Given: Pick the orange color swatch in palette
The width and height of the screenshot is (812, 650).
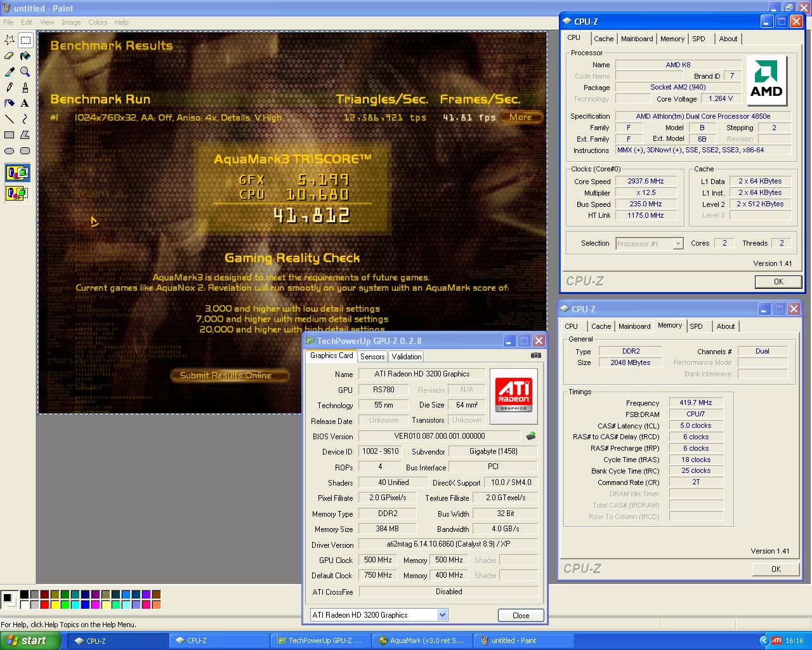Looking at the screenshot, I should 156,604.
